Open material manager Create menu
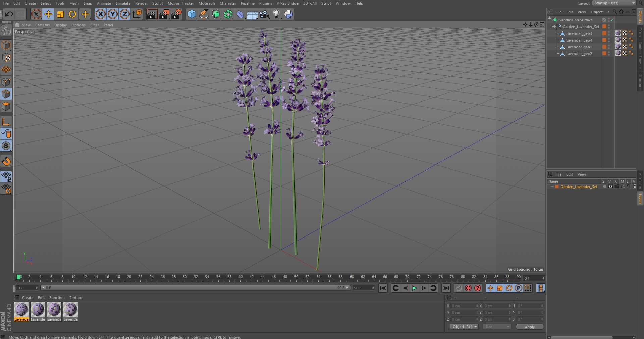Image resolution: width=644 pixels, height=339 pixels. (28, 298)
